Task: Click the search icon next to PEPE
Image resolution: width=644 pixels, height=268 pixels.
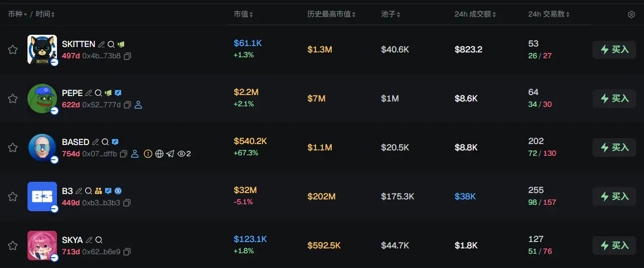Action: tap(98, 93)
